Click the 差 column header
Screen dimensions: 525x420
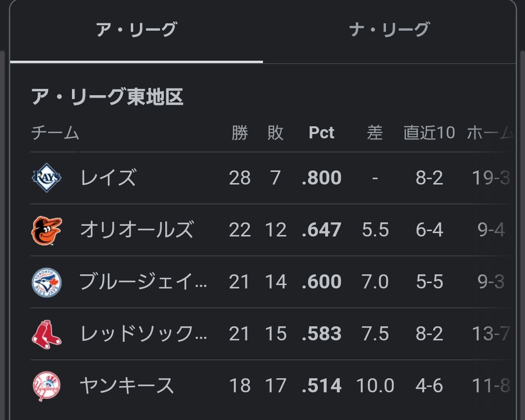coord(375,133)
